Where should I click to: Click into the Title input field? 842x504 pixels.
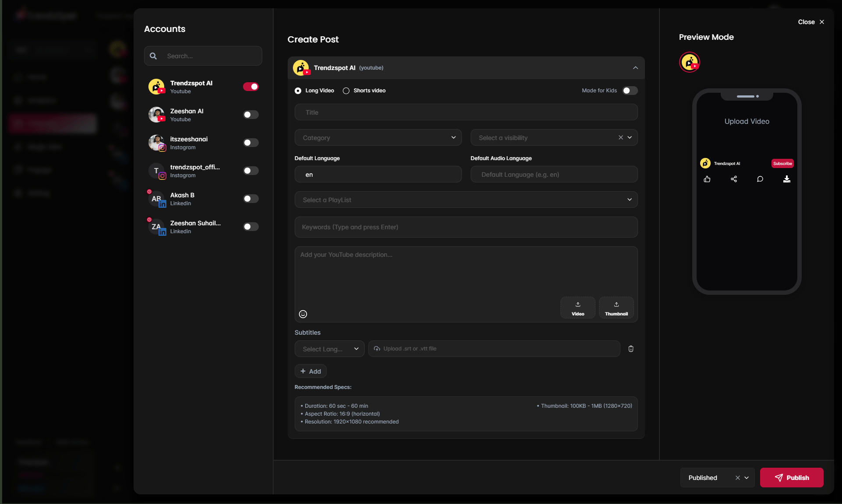[466, 112]
